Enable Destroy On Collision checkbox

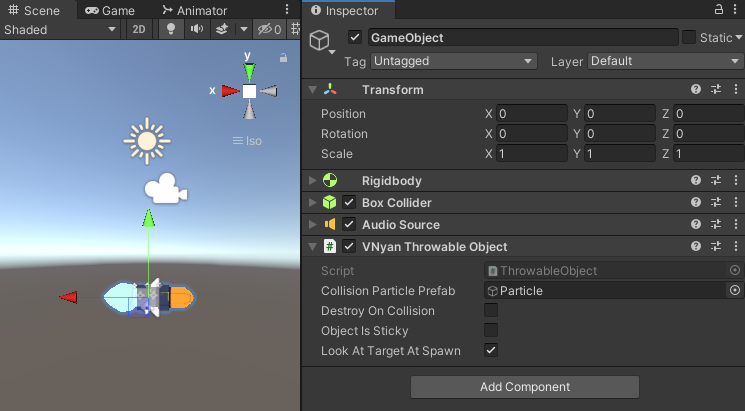pos(491,311)
